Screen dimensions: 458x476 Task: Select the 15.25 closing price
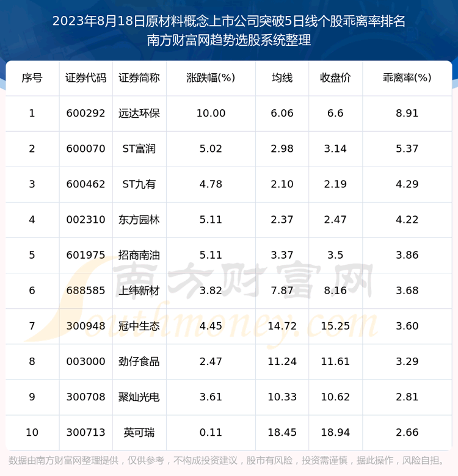click(335, 326)
